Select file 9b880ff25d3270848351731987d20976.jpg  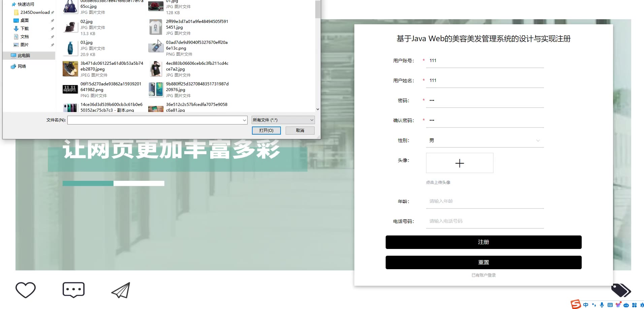[189, 90]
